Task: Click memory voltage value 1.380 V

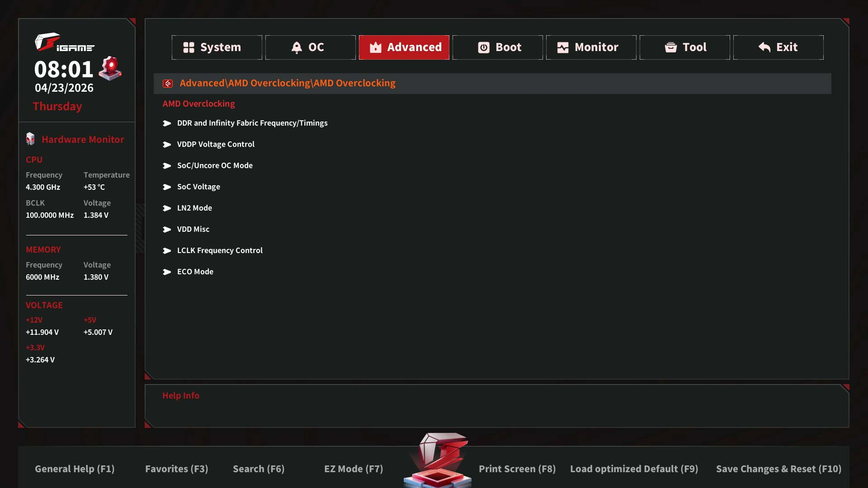Action: tap(96, 277)
